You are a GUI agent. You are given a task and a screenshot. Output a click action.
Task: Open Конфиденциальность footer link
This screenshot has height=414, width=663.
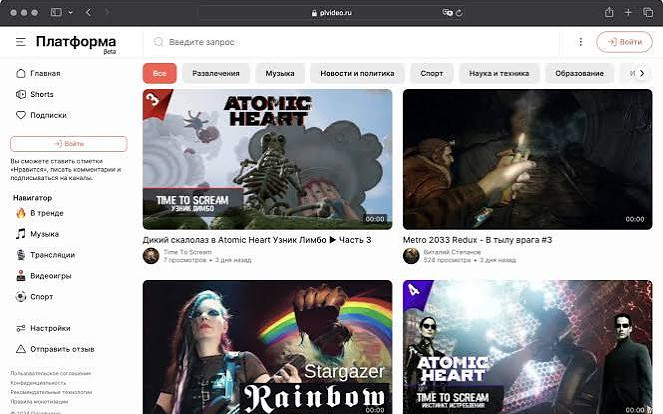click(x=38, y=383)
